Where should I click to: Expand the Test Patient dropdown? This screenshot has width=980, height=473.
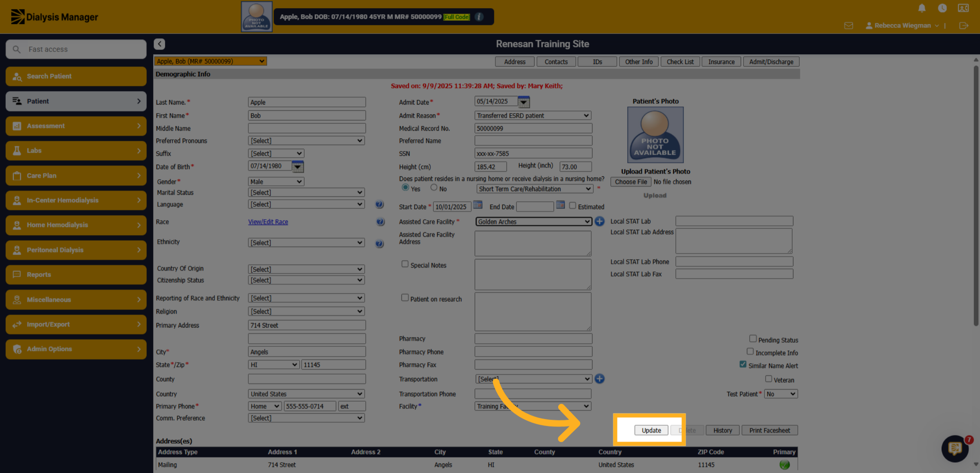point(781,394)
